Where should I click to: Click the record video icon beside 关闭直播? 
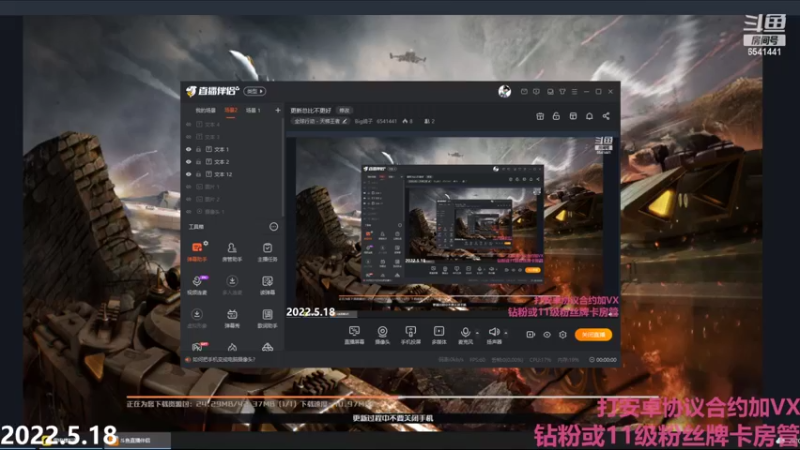pos(531,335)
